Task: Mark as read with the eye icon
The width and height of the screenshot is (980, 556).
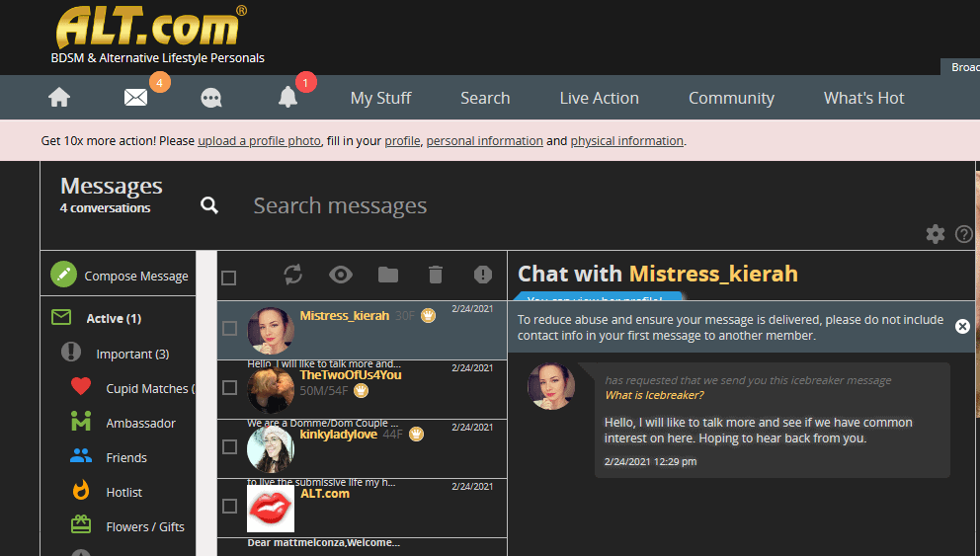Action: coord(341,275)
